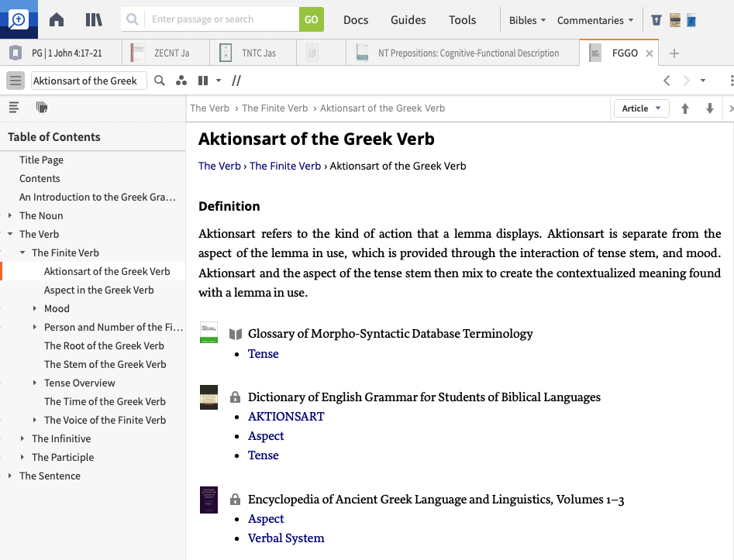
Task: Go forward with right arrow in FGGO toolbar
Action: tap(686, 81)
